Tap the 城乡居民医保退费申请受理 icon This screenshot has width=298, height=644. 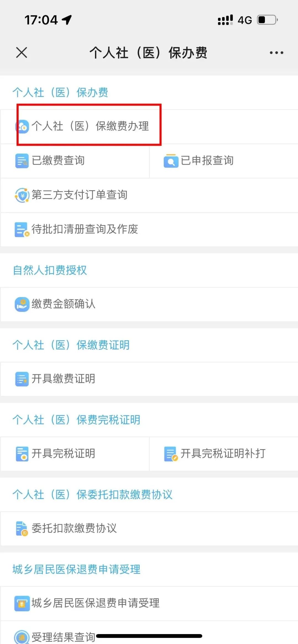coord(22,603)
